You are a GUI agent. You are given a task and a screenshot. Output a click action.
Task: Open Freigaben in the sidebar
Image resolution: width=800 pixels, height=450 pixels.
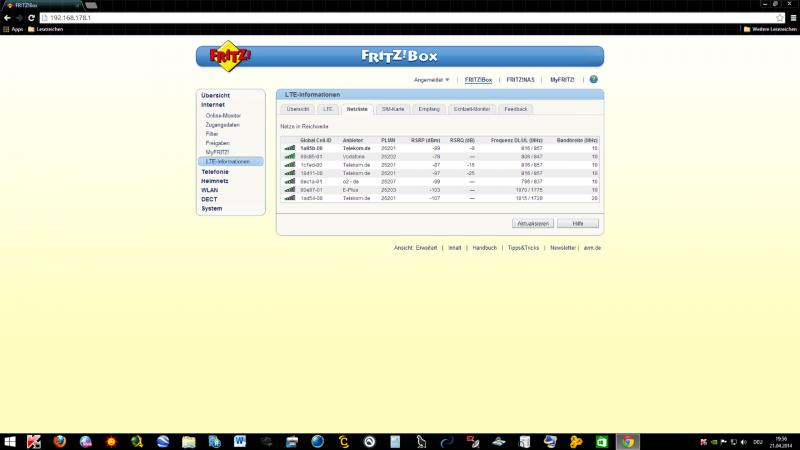(217, 143)
